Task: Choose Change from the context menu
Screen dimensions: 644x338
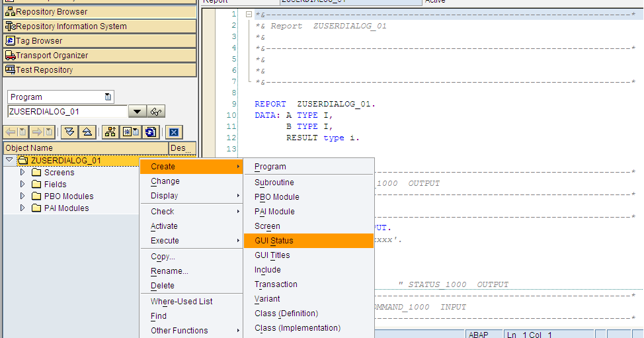Action: [191, 181]
